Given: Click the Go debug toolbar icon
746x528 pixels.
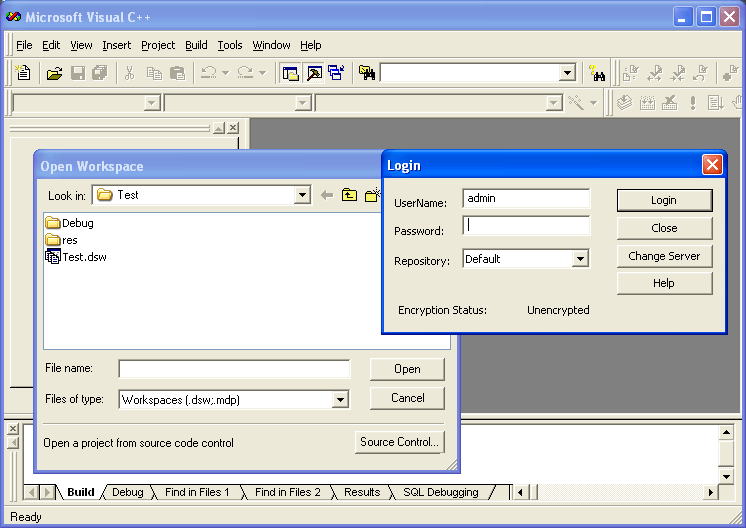Looking at the screenshot, I should pyautogui.click(x=715, y=102).
